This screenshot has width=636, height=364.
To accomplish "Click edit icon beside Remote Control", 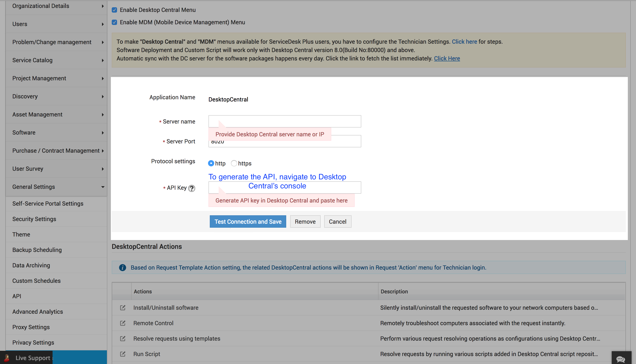I will 123,323.
